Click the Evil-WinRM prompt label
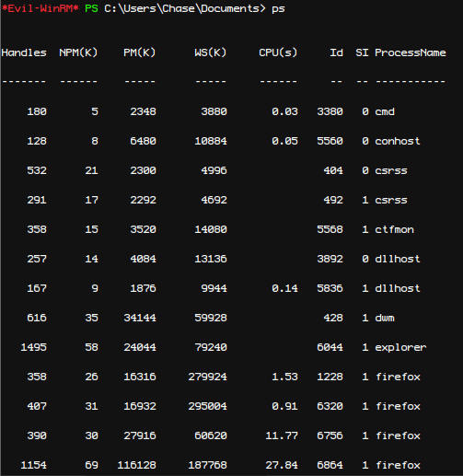 tap(41, 8)
